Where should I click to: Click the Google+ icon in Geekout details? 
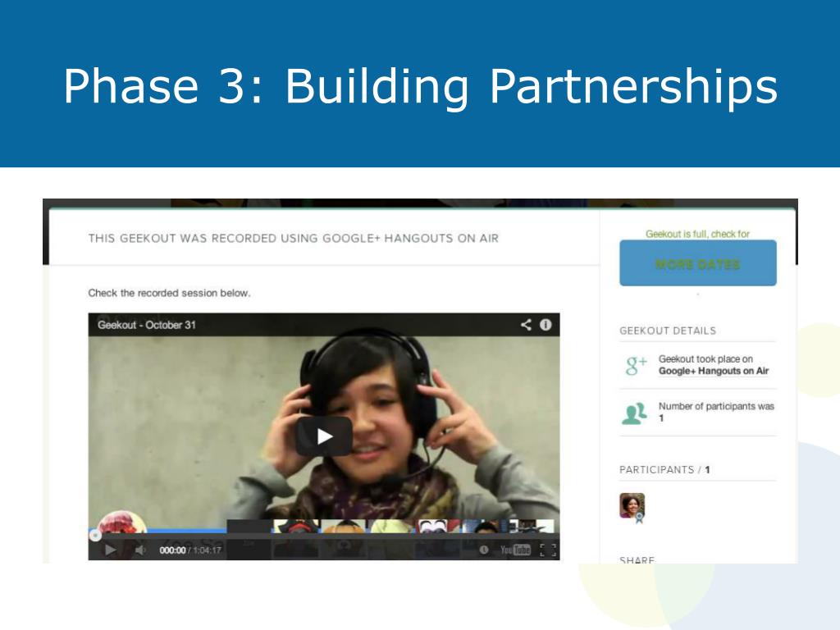636,365
